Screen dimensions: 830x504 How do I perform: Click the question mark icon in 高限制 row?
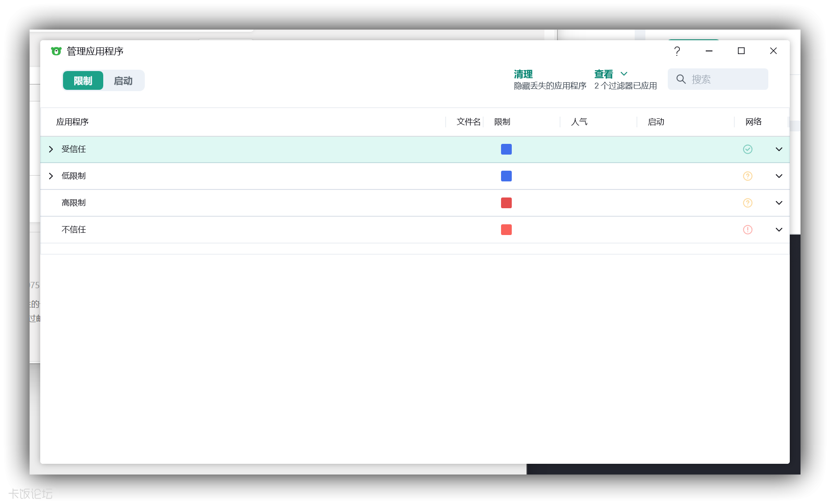coord(747,203)
